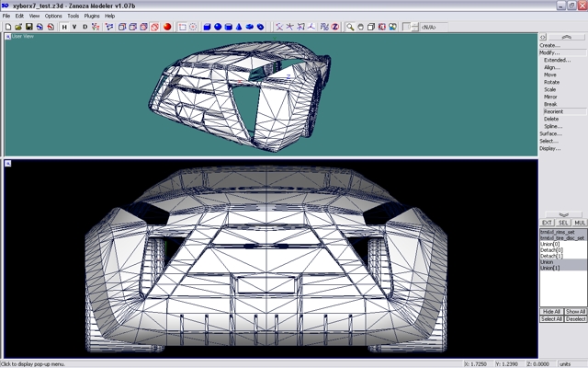588x368 pixels.
Task: Select the hand pan tool
Action: click(361, 27)
